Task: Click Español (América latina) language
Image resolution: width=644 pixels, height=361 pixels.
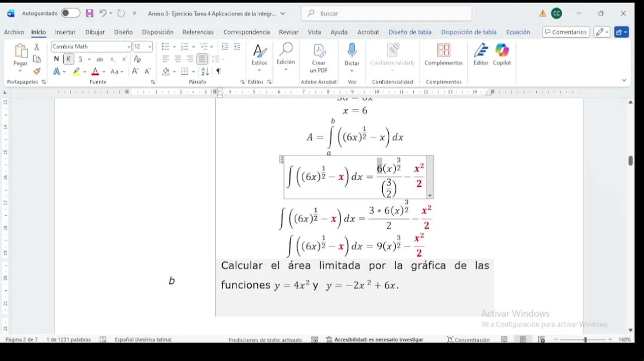Action: 143,339
